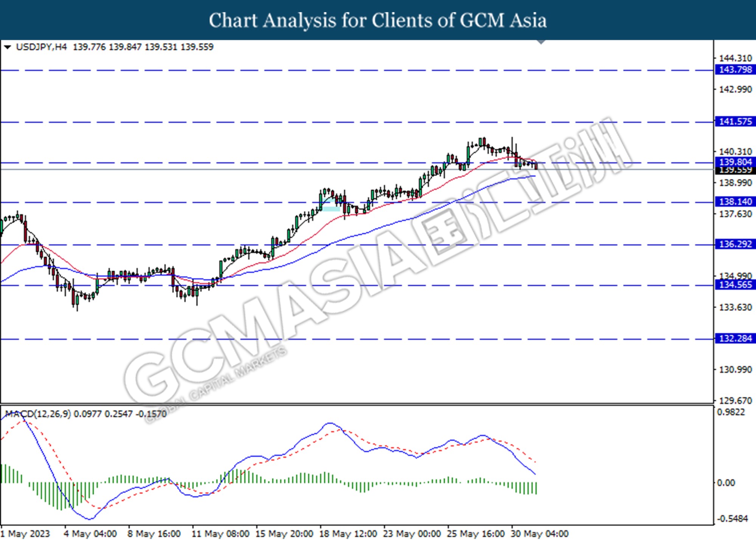Screen dimensions: 756x540
Task: Click the 8 May 16:00 time label
Action: pos(154,534)
